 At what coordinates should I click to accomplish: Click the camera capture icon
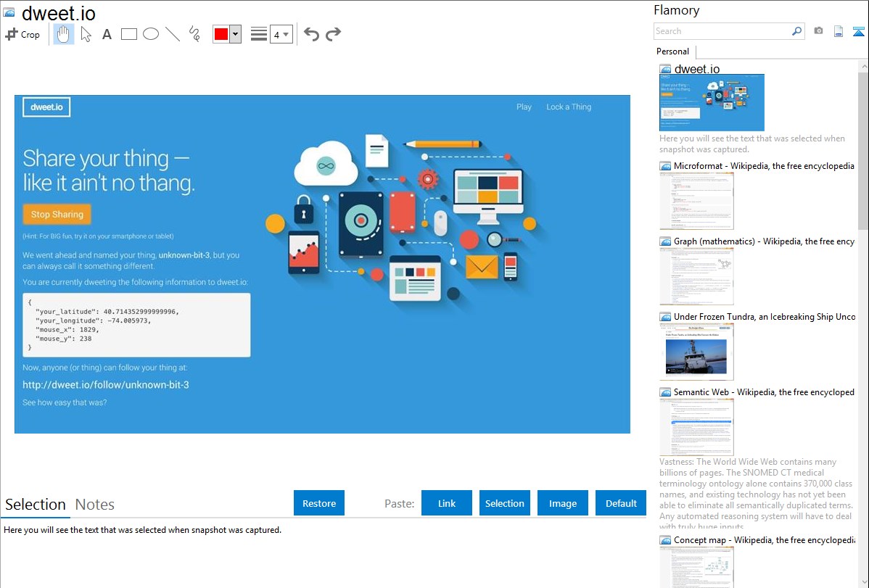coord(818,31)
